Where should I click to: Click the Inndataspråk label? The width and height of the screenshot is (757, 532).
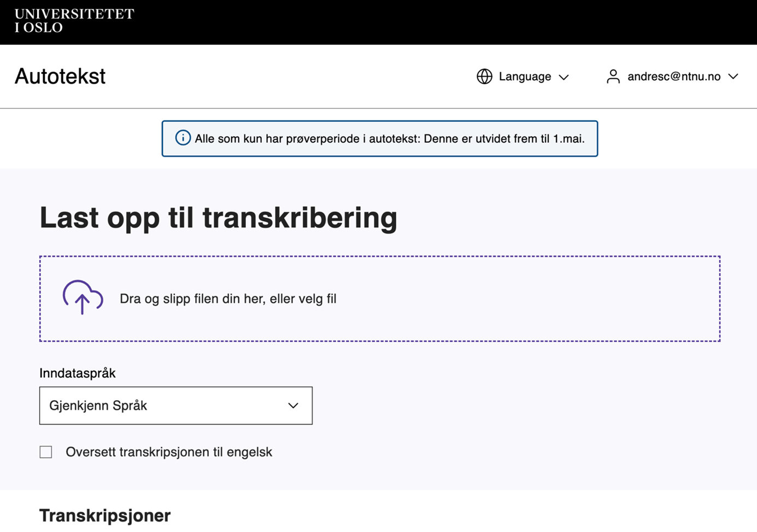pyautogui.click(x=78, y=373)
